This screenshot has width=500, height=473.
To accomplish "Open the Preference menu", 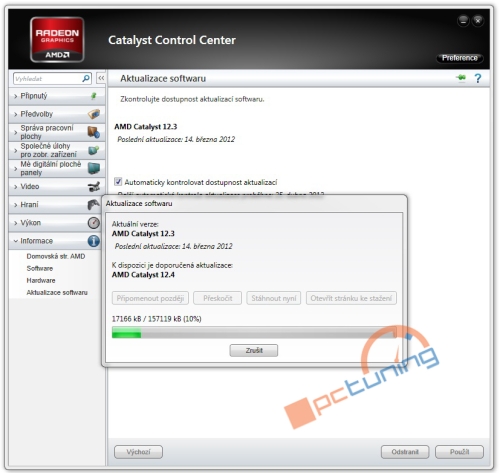I will (x=460, y=58).
